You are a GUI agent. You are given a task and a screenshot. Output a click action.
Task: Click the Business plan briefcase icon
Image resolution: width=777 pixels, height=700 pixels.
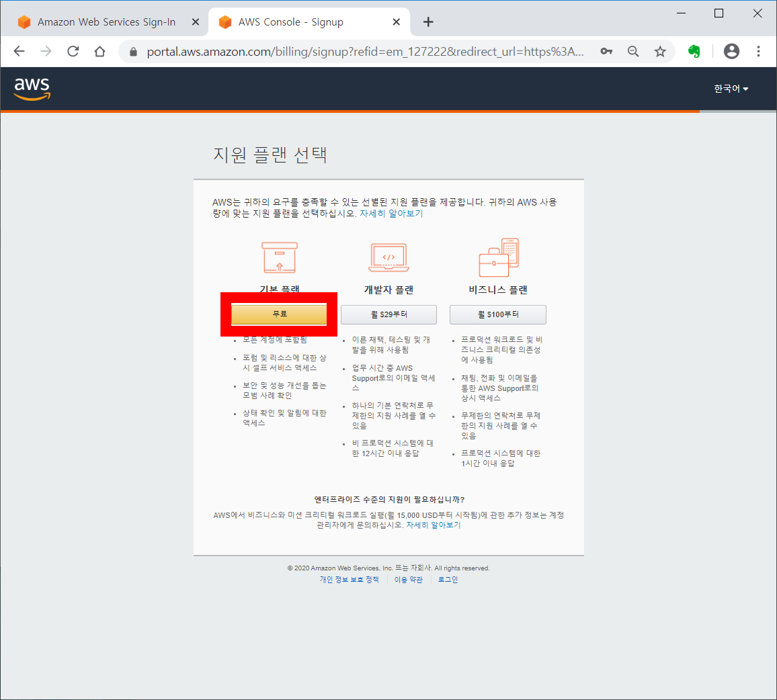[499, 257]
